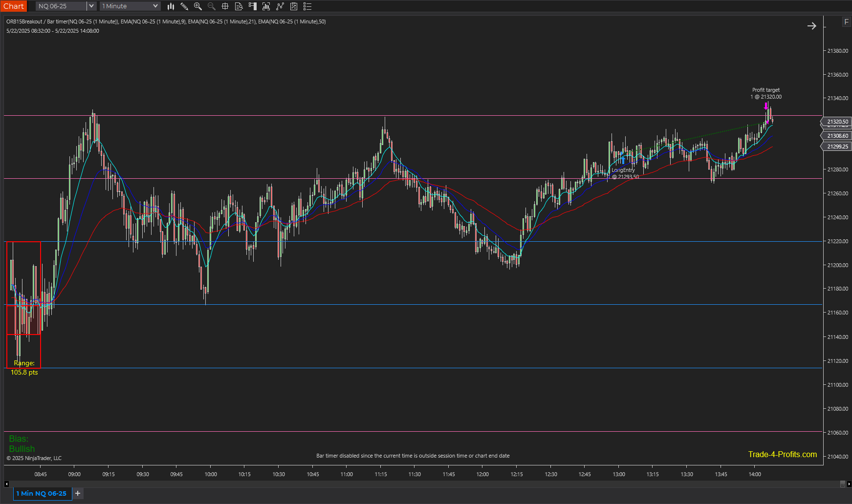Open the Strategy Performance icon
Image resolution: width=852 pixels, height=504 pixels.
click(x=294, y=6)
